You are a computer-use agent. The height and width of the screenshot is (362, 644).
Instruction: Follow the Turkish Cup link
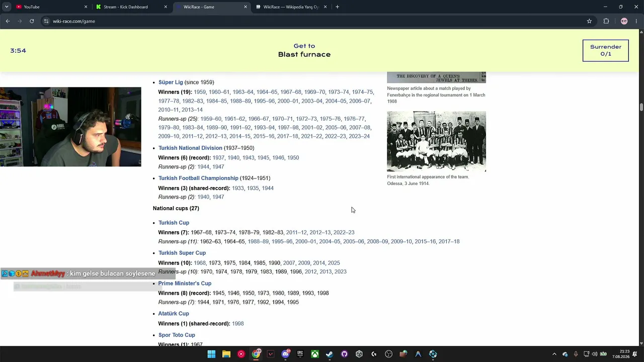pos(174,223)
